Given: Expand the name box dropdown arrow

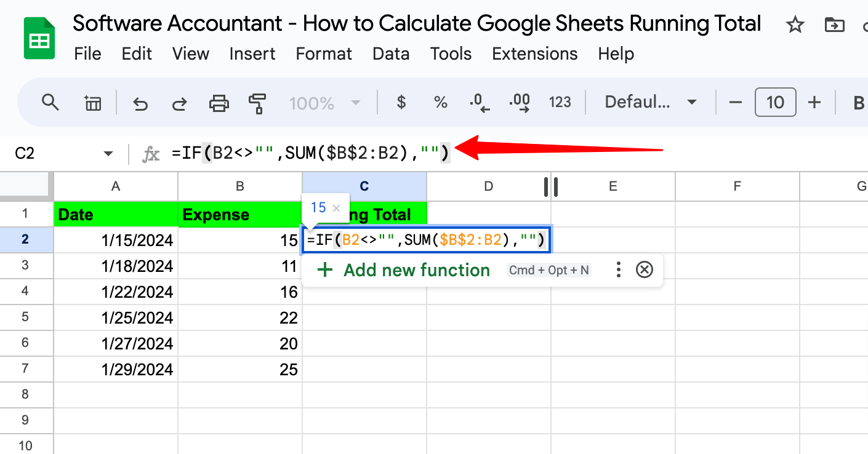Looking at the screenshot, I should tap(108, 154).
